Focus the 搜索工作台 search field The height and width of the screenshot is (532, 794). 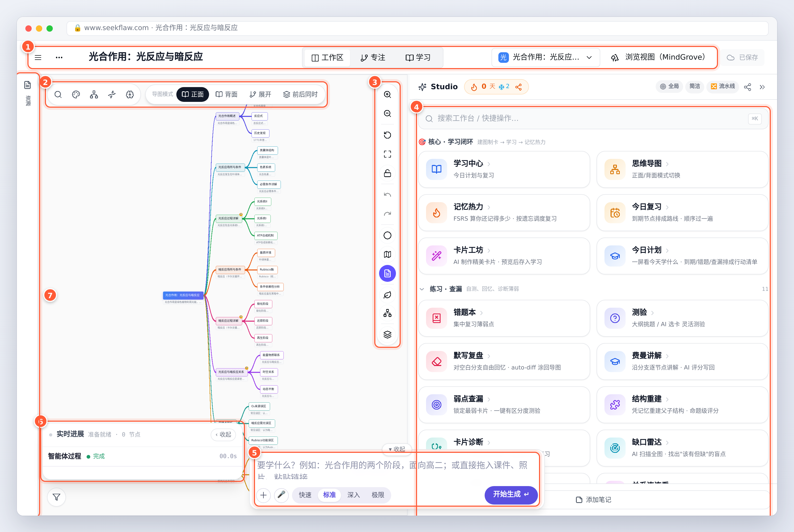click(x=593, y=118)
